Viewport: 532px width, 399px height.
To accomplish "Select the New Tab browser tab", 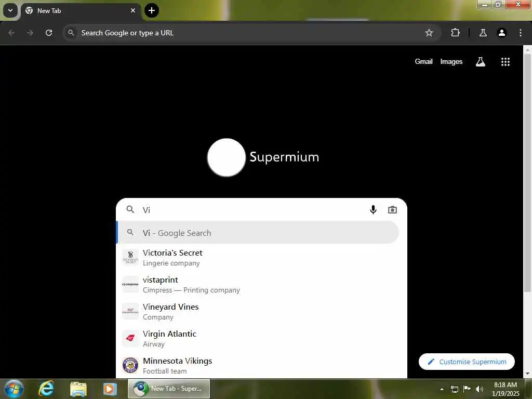I will click(x=81, y=11).
